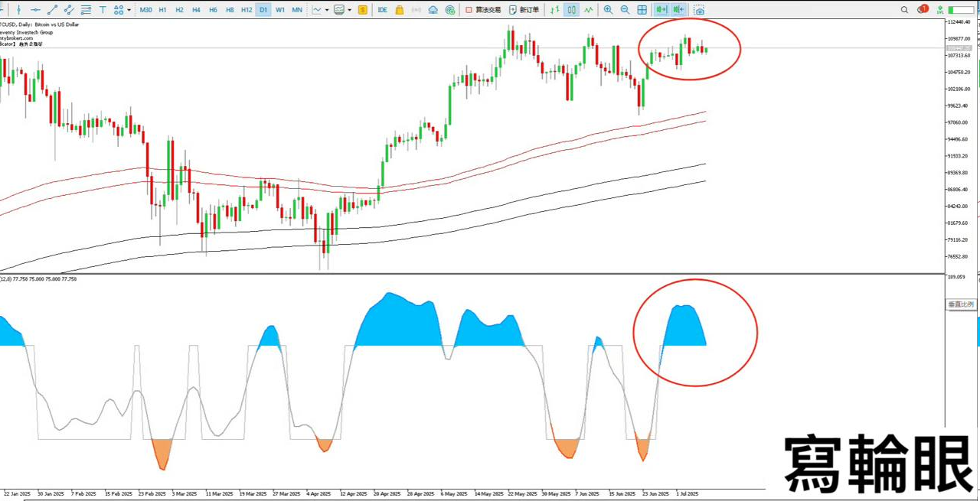
Task: Open the chart type dropdown arrow
Action: coord(327,10)
